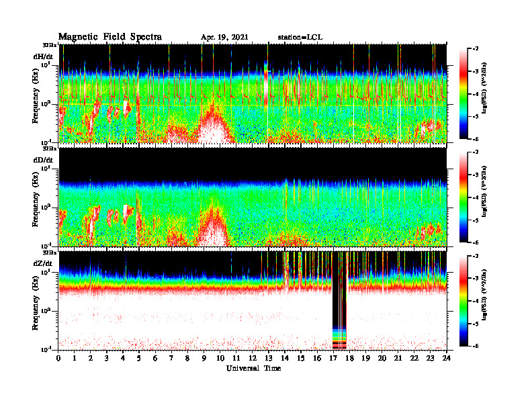532x411 pixels.
Task: Click the log(PSD) label beside dH/dt color bar
Action: [x=484, y=88]
